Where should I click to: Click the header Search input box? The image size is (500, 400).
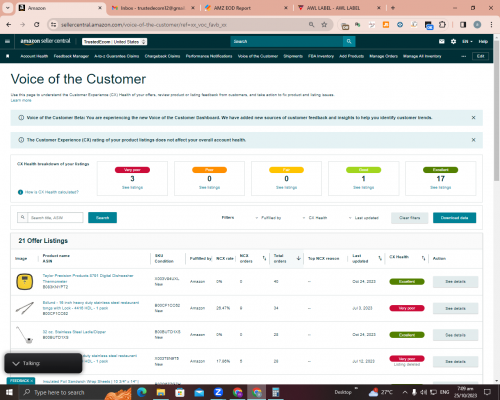287,41
